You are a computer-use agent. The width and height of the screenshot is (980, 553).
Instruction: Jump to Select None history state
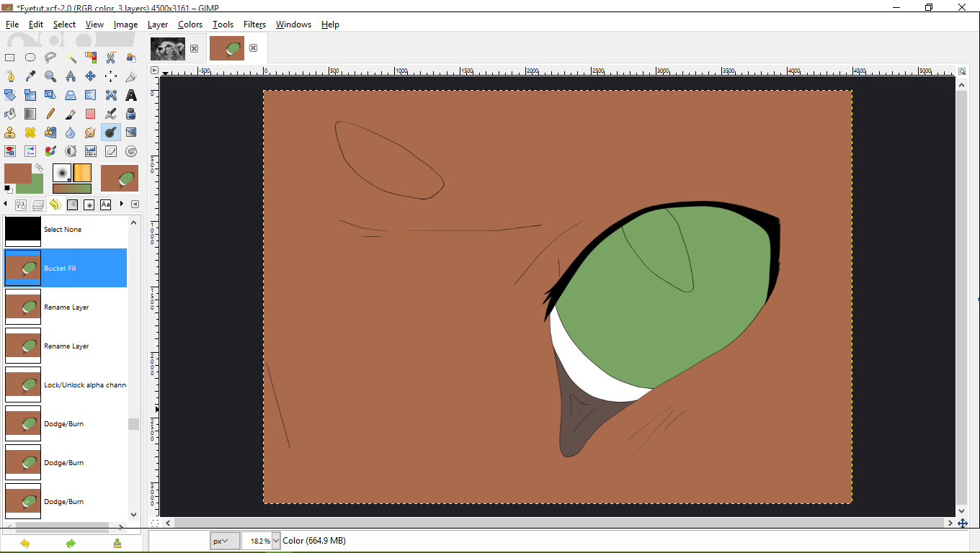(x=66, y=229)
